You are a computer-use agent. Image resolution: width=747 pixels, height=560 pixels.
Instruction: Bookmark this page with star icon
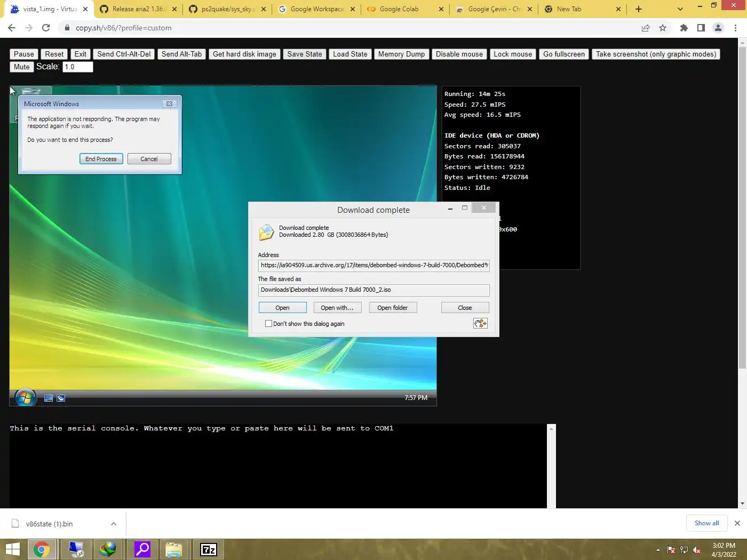click(663, 28)
